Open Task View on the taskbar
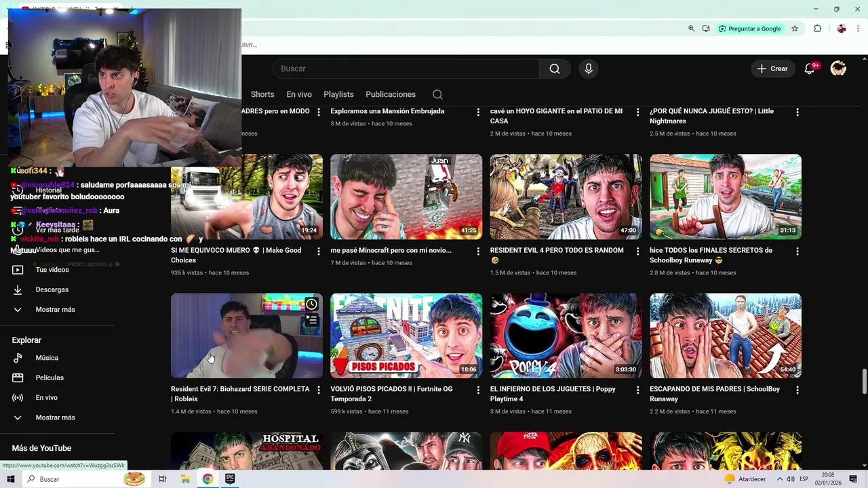The image size is (868, 488). [x=163, y=479]
